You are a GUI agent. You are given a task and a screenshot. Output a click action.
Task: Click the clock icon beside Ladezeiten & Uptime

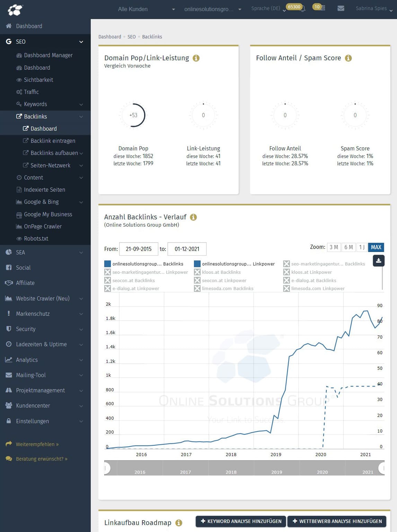pos(9,344)
